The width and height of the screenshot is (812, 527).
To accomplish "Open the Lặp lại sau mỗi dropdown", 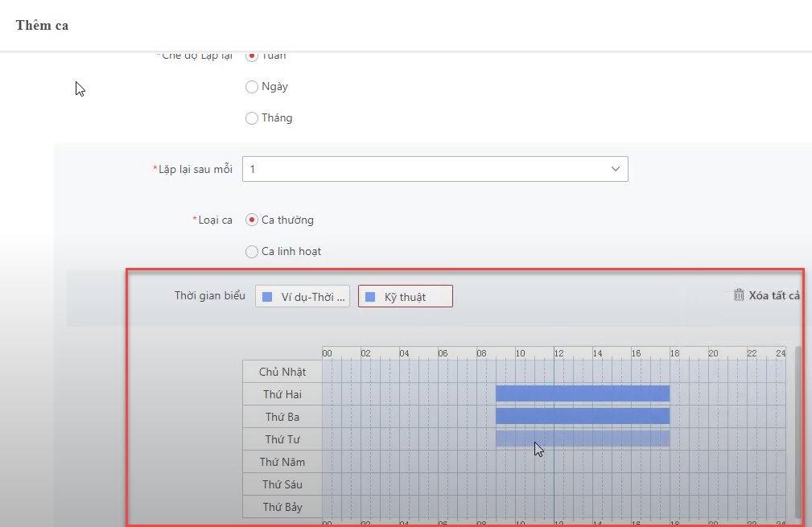I will click(435, 169).
